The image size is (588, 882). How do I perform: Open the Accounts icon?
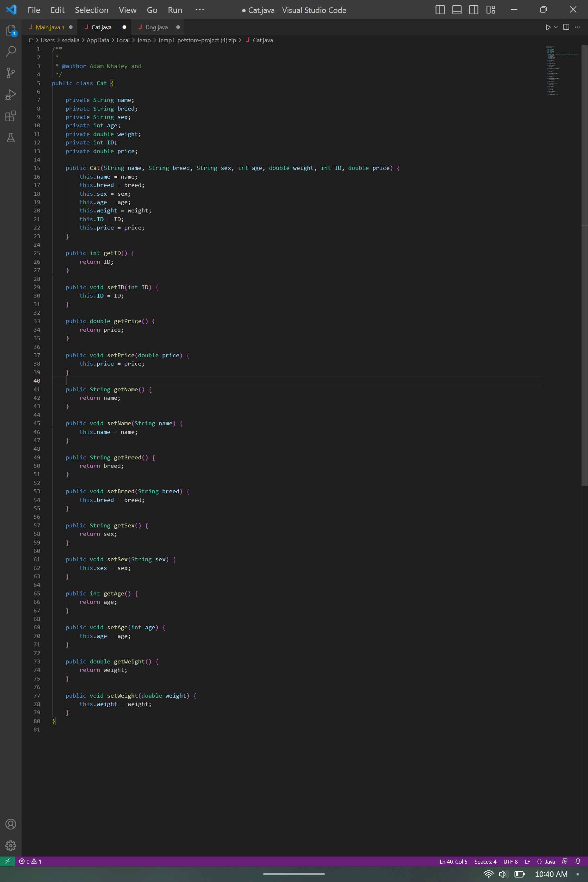(11, 824)
